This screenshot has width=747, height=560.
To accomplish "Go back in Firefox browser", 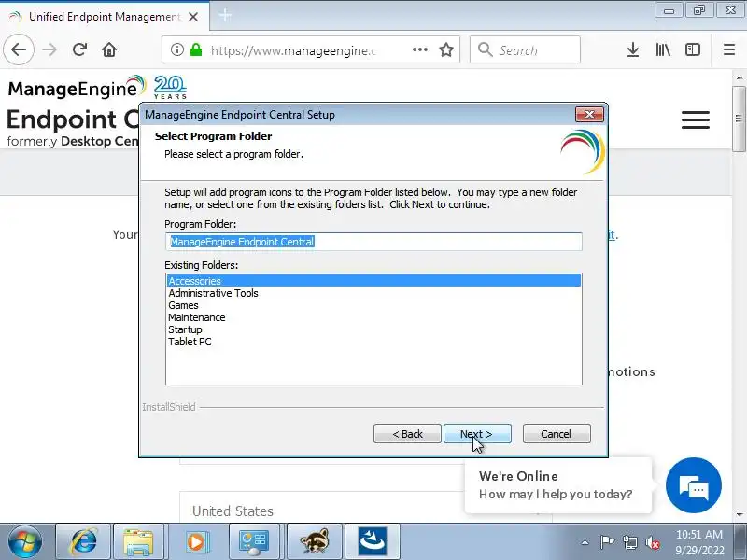I will [x=19, y=49].
